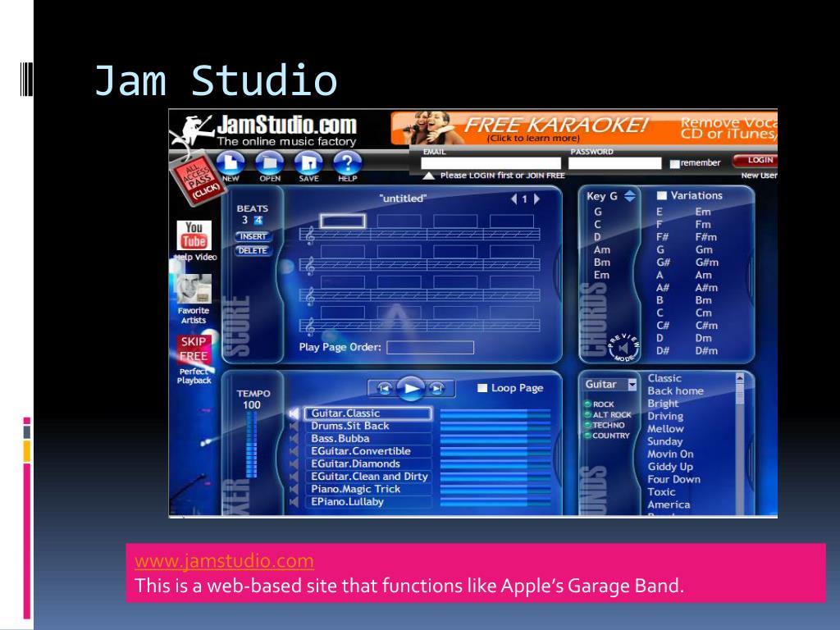Click the LOGIN button
Image resolution: width=840 pixels, height=630 pixels.
tap(756, 160)
